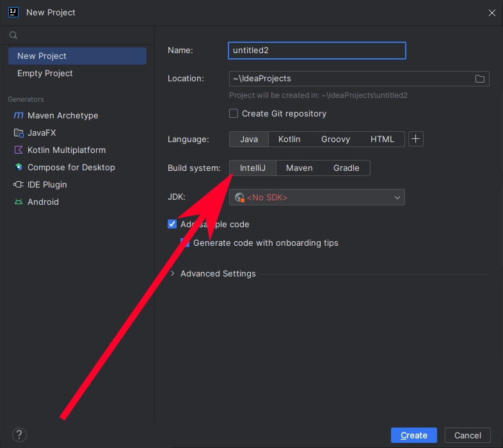
Task: Select HTML as the language
Action: click(382, 139)
